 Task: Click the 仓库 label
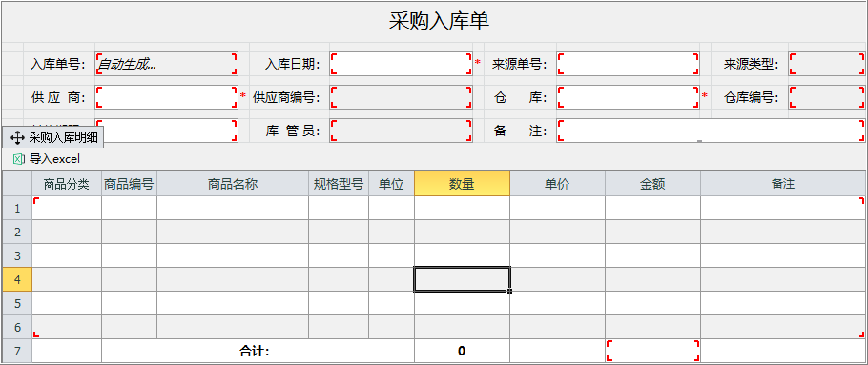(521, 98)
